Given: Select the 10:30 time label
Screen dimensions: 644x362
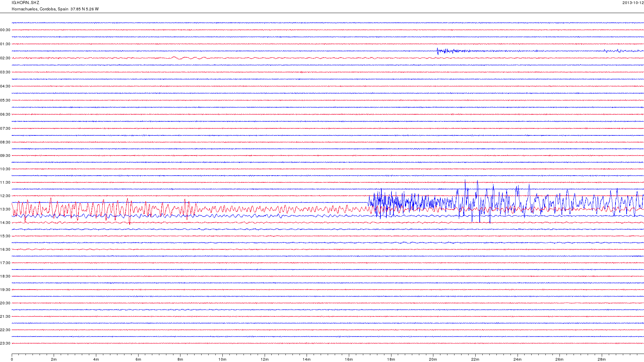Looking at the screenshot, I should (5, 169).
